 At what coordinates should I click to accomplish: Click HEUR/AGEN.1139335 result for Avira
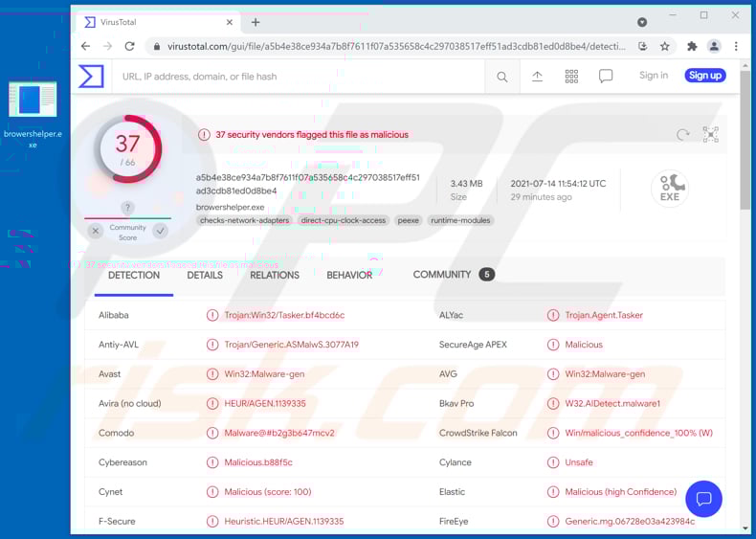[x=265, y=404]
